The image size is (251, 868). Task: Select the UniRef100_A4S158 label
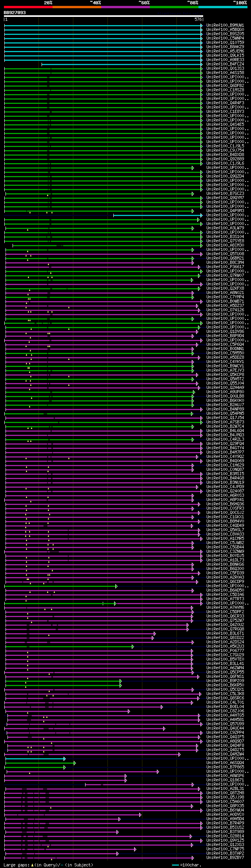225,73
